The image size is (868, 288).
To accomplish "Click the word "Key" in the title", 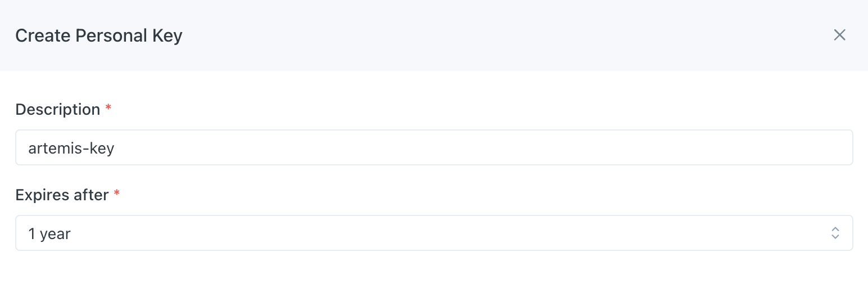I will 167,35.
